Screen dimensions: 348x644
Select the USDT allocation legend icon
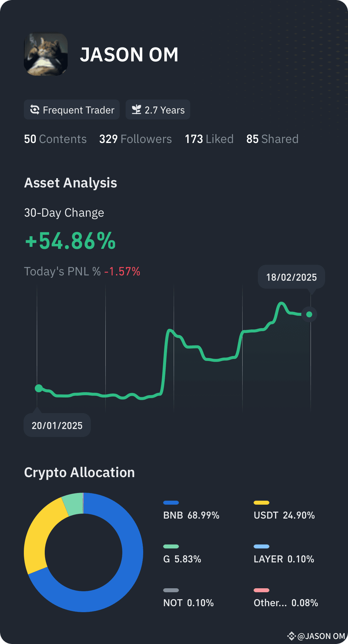click(262, 502)
